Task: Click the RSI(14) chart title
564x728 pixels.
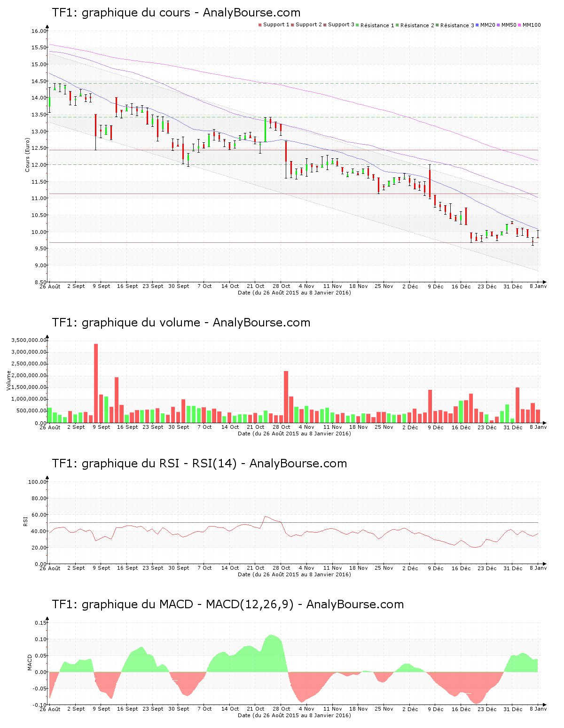Action: tap(199, 464)
